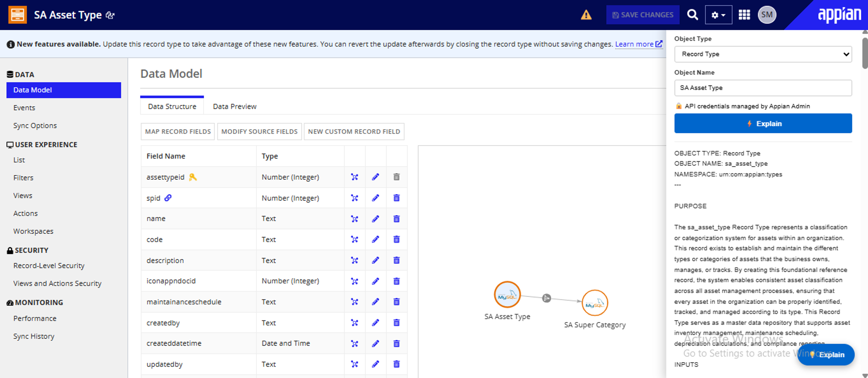
Task: Click the relationship connector circle in diagram
Action: [547, 298]
